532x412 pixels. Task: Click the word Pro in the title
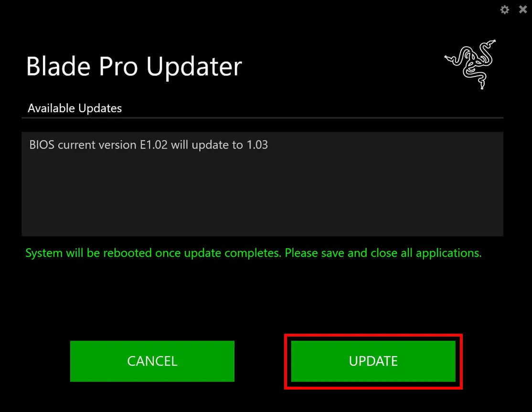click(118, 67)
